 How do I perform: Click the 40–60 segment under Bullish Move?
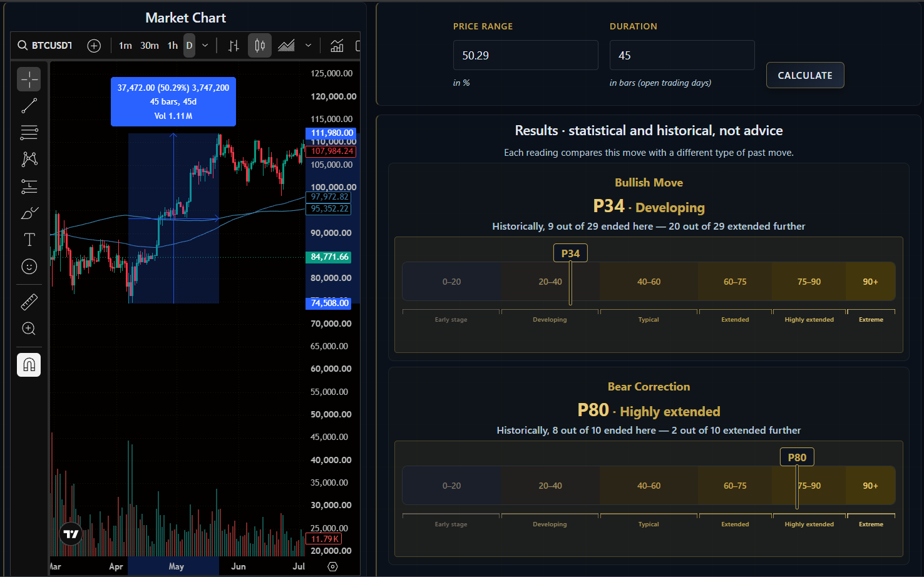(x=649, y=282)
